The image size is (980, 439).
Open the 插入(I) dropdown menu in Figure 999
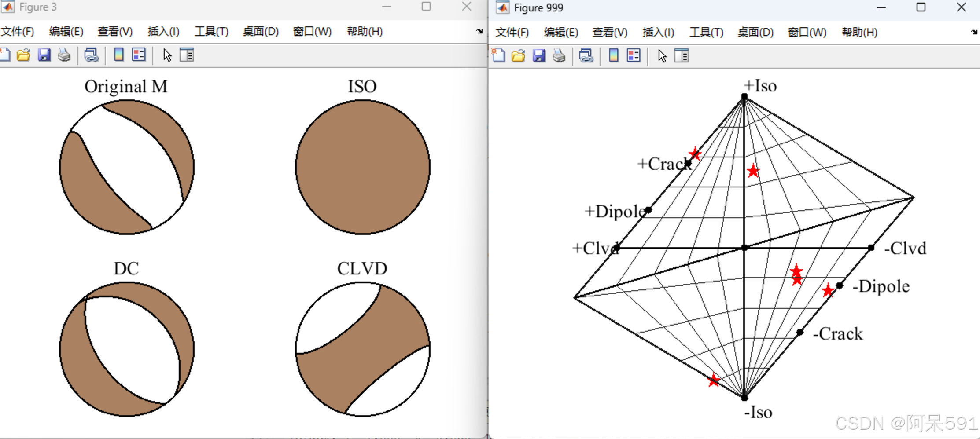point(658,32)
